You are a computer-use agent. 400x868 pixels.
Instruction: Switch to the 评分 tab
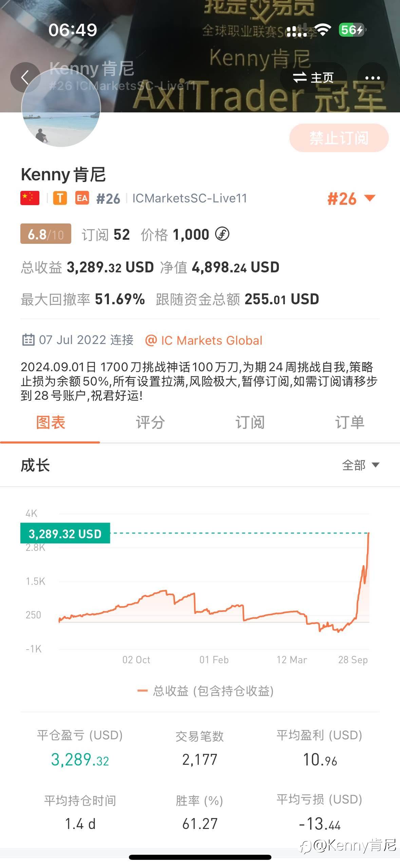(x=150, y=423)
